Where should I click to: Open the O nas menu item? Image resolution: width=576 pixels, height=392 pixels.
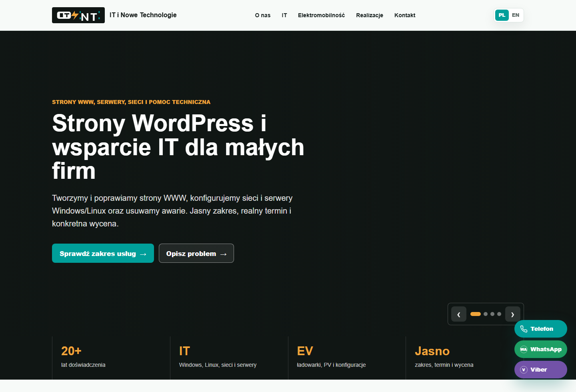tap(263, 15)
